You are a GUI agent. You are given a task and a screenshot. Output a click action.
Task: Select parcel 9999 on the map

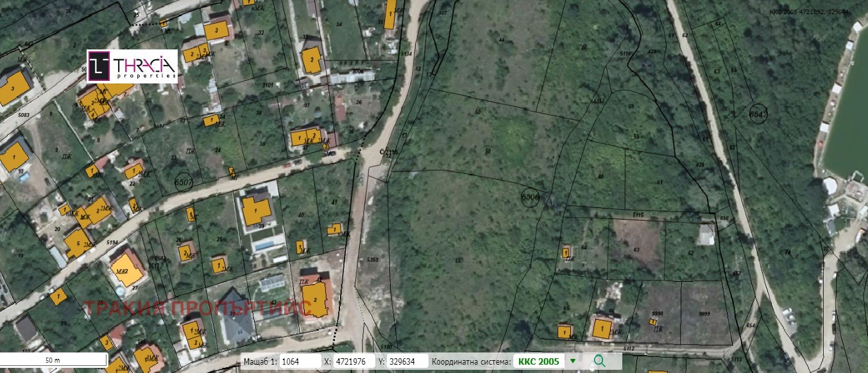(x=704, y=313)
